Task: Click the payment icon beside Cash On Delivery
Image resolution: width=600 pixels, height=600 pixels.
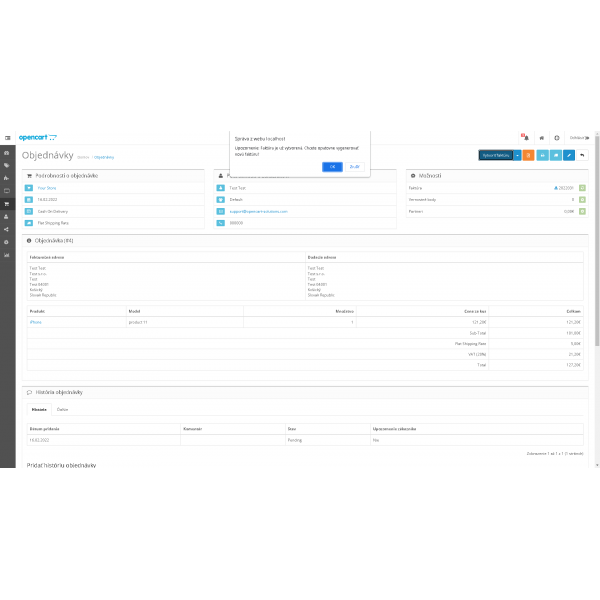Action: click(29, 211)
